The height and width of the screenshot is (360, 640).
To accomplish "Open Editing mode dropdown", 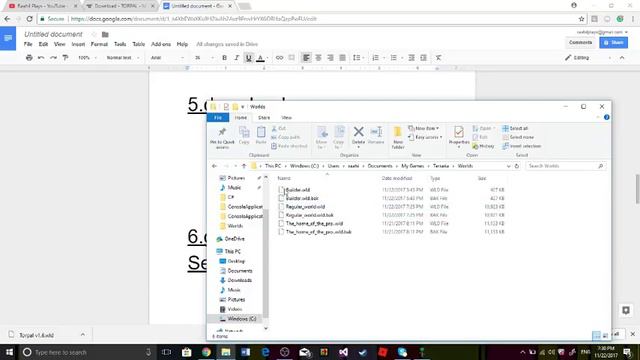I will point(588,58).
